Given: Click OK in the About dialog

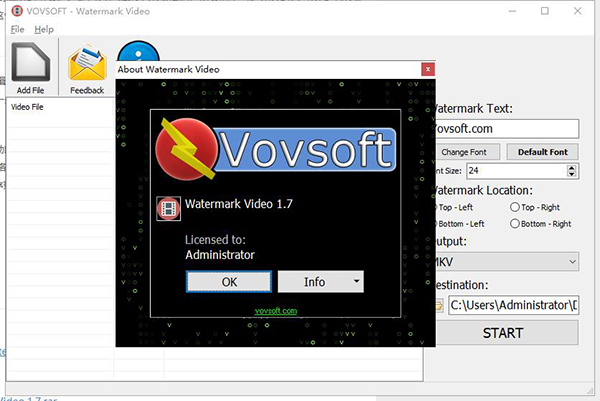Looking at the screenshot, I should click(x=229, y=282).
